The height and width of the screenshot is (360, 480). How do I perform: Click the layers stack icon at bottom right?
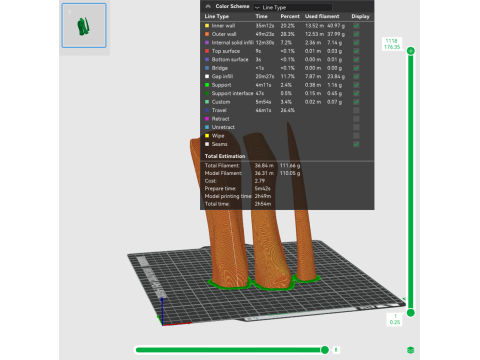[x=410, y=350]
